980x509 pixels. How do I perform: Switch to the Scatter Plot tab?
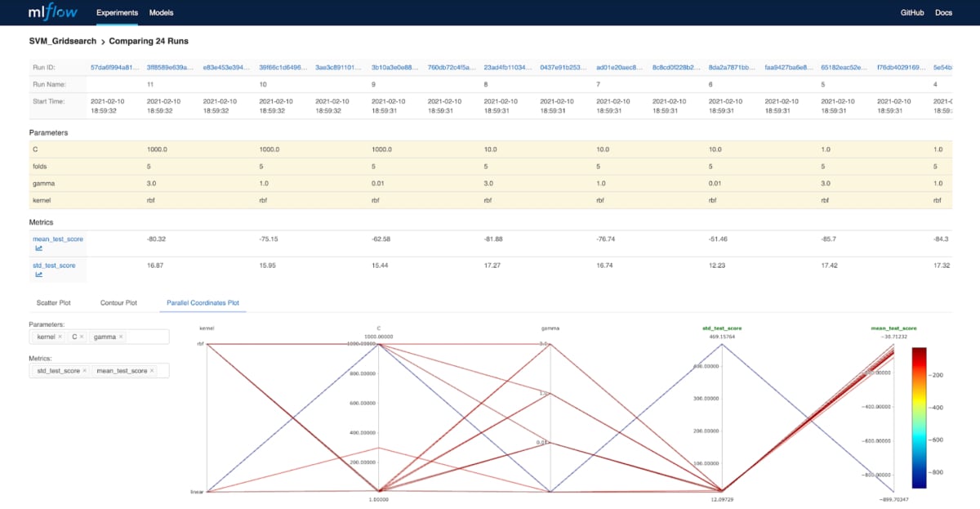53,303
